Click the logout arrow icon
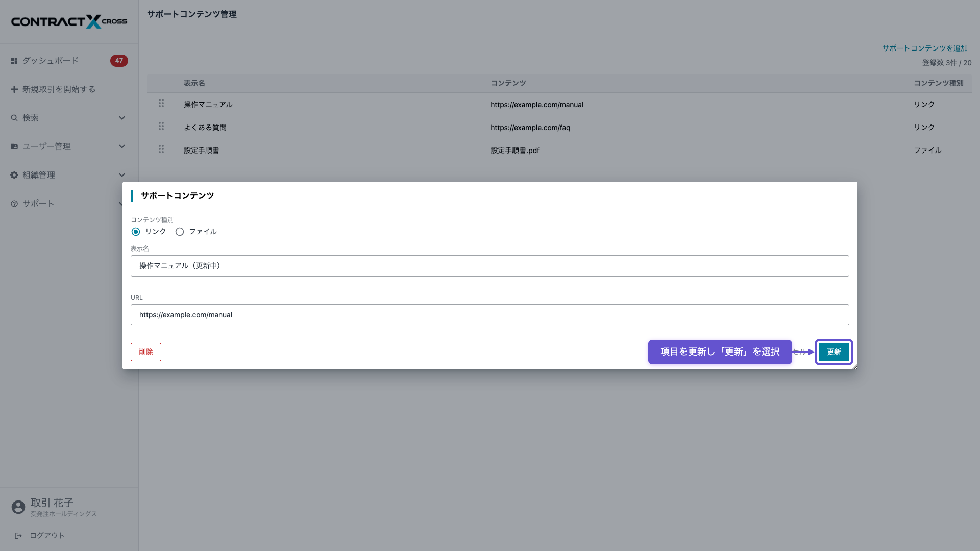Screen dimensions: 980x551 (x=18, y=536)
